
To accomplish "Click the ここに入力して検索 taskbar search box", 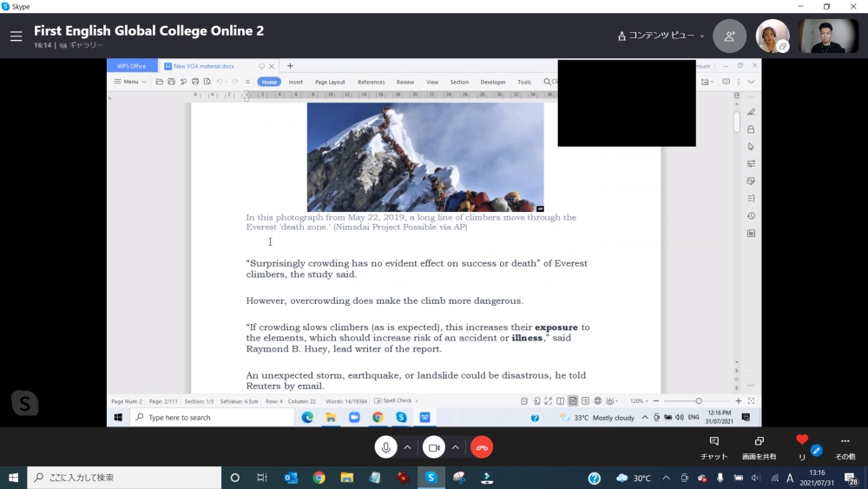I will pyautogui.click(x=124, y=478).
